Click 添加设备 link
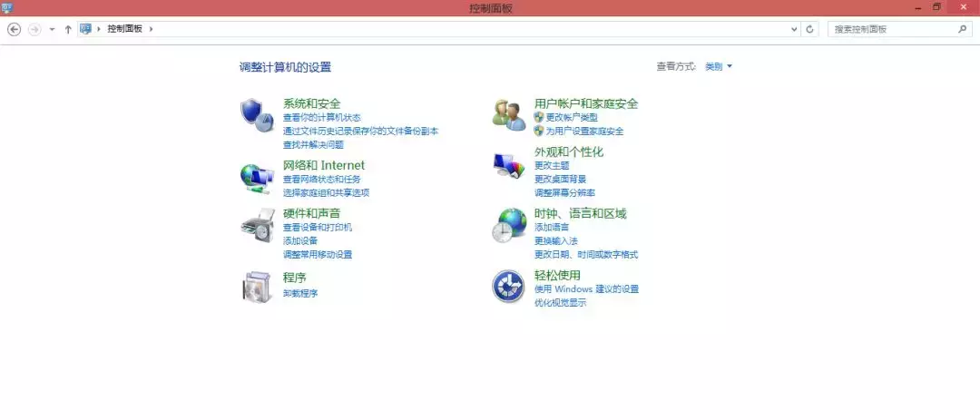Screen dimensions: 980x420 (x=300, y=240)
